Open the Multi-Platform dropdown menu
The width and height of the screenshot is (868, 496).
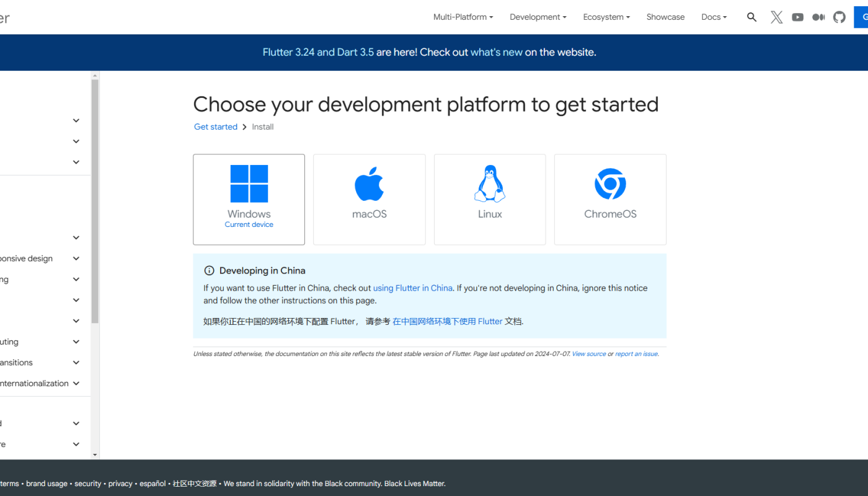click(x=463, y=17)
